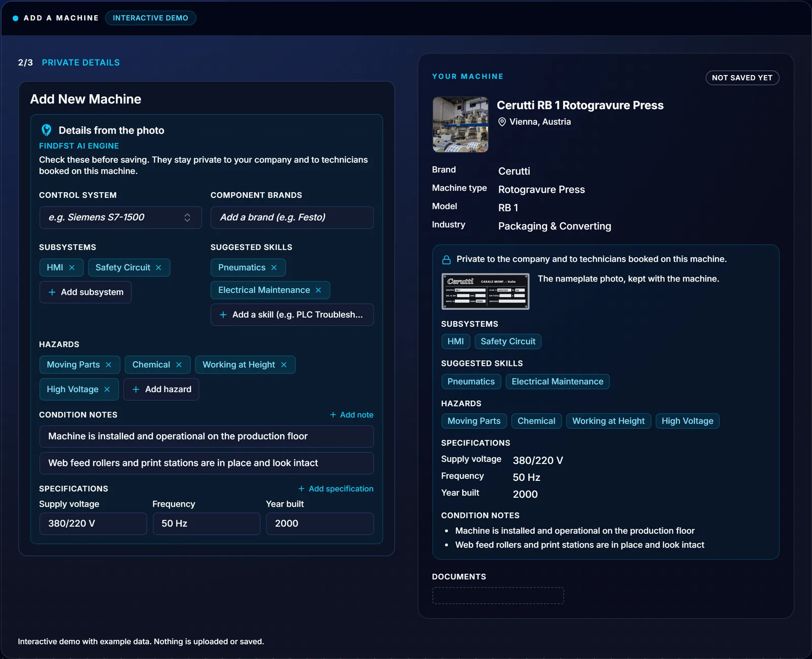Click the plus icon beside Add hazard
Image resolution: width=812 pixels, height=659 pixels.
click(136, 390)
